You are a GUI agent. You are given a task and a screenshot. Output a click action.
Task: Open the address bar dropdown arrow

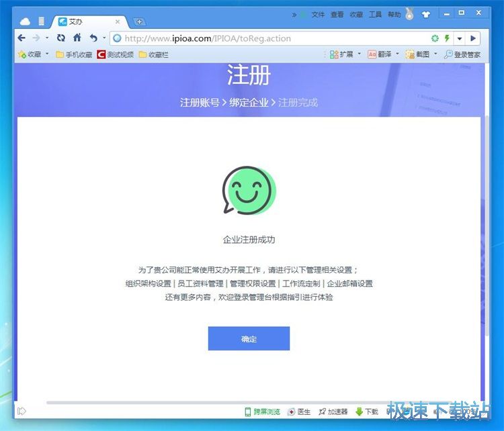click(460, 38)
